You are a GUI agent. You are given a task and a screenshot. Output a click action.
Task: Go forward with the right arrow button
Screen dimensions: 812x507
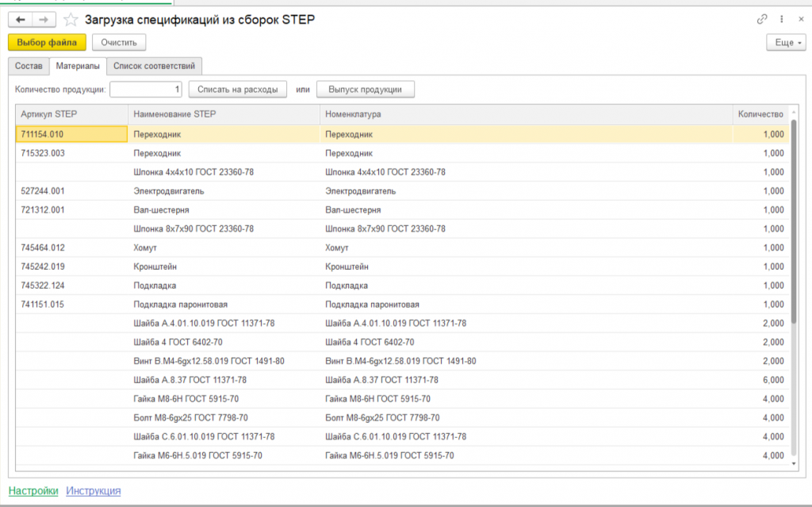click(44, 20)
